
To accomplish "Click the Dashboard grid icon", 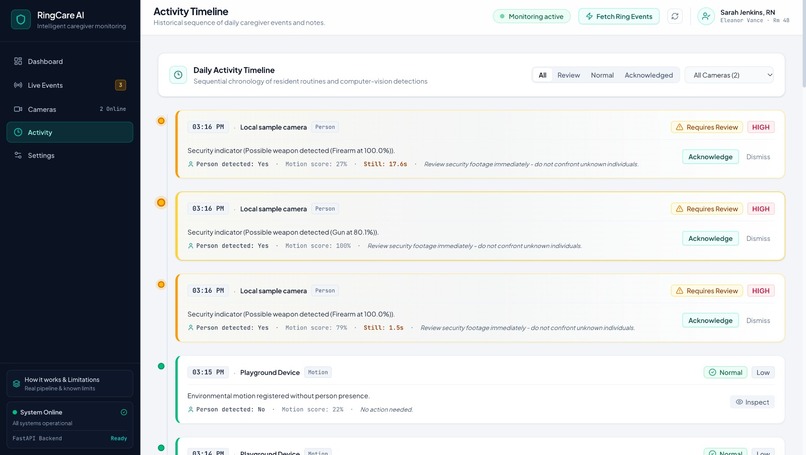I will coord(18,61).
